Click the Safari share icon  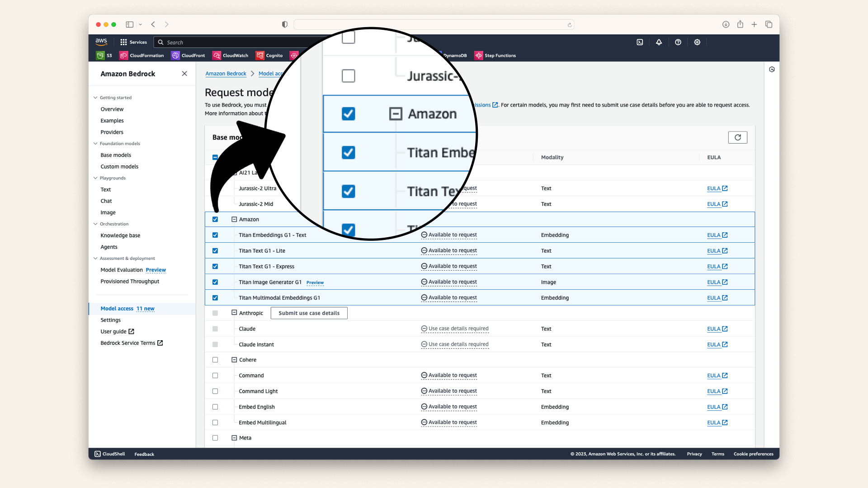coord(740,24)
